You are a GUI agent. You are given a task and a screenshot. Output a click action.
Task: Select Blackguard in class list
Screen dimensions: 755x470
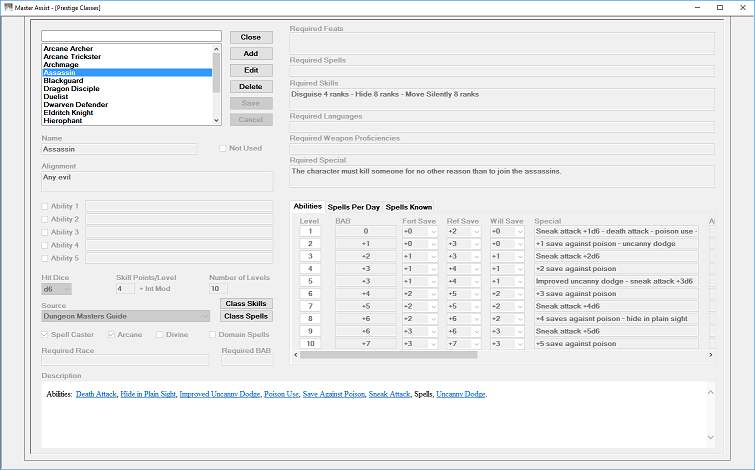(x=127, y=80)
